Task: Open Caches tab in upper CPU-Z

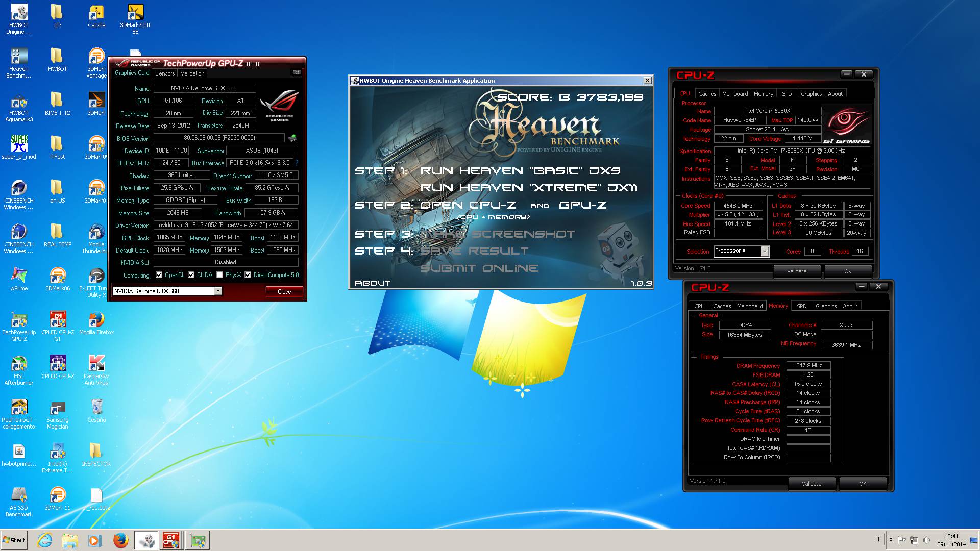Action: (x=707, y=94)
